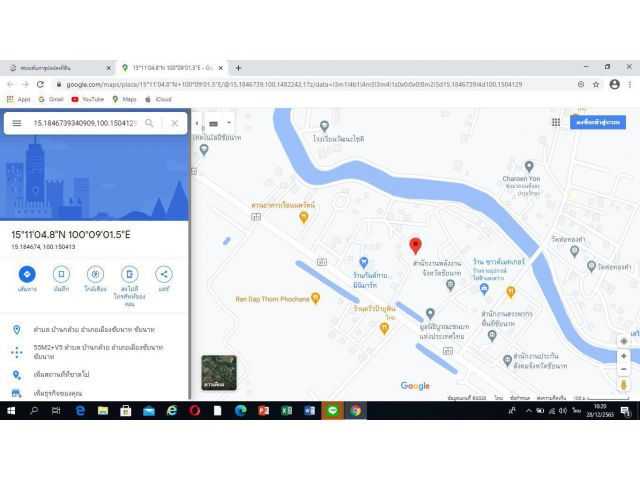640x480 pixels.
Task: Click the orange restaurant pin in the upper map area
Action: (x=303, y=218)
